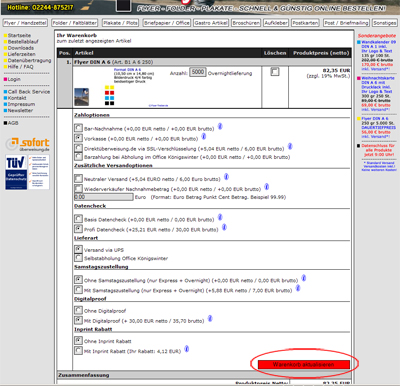Open Postkarten category
Viewport: 400px width, 386px height.
click(x=305, y=23)
